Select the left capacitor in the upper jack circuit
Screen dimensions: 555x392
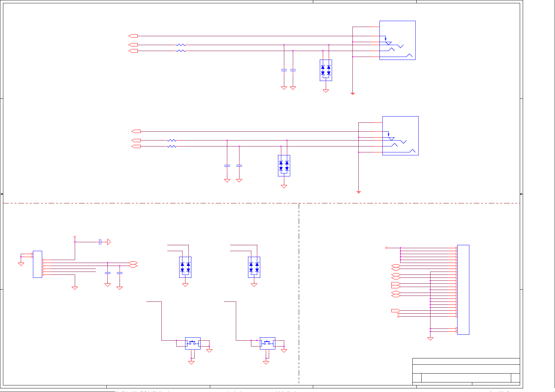tap(284, 70)
